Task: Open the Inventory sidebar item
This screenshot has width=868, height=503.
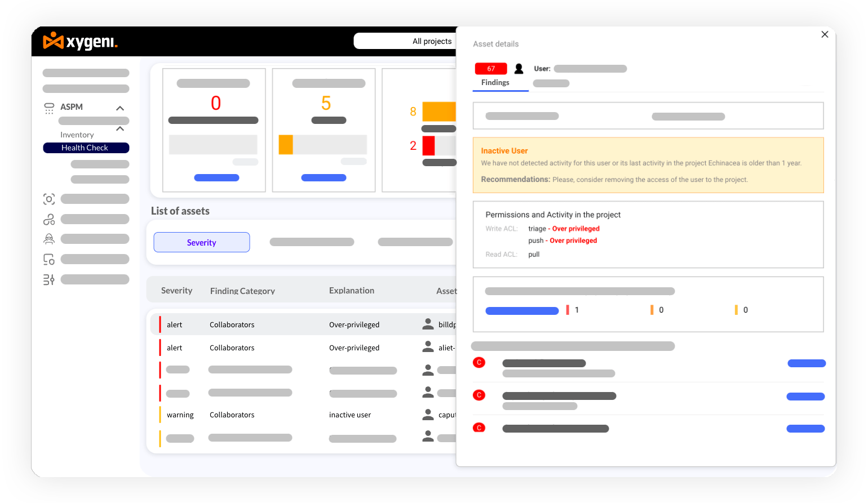Action: pyautogui.click(x=77, y=135)
